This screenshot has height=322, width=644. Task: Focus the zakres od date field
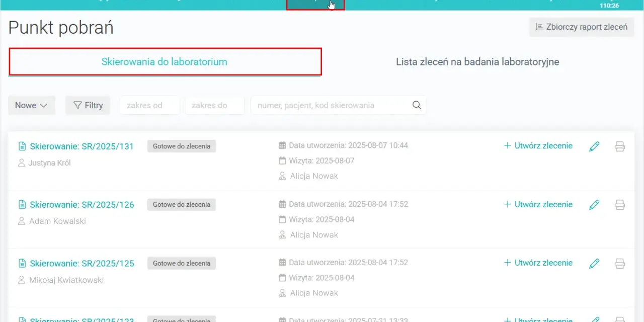click(150, 105)
